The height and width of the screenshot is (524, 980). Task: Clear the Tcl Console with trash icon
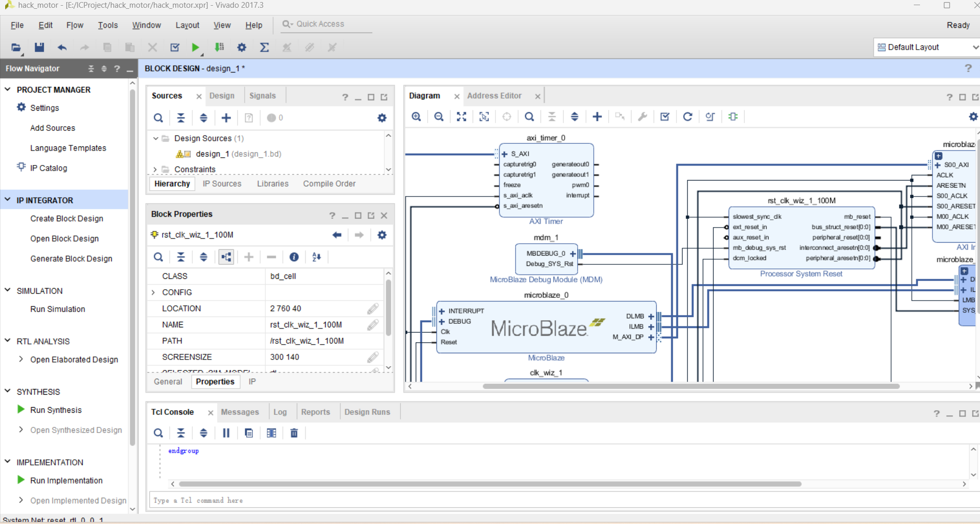294,433
